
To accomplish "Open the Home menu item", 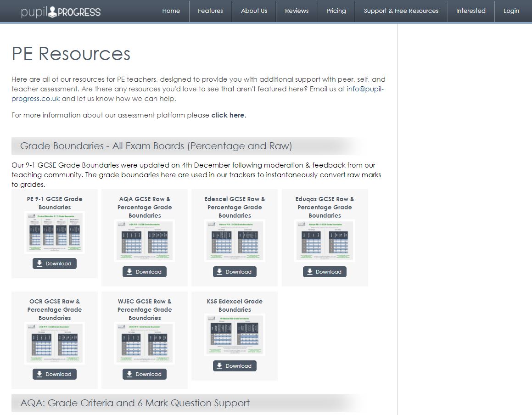I will pos(171,11).
